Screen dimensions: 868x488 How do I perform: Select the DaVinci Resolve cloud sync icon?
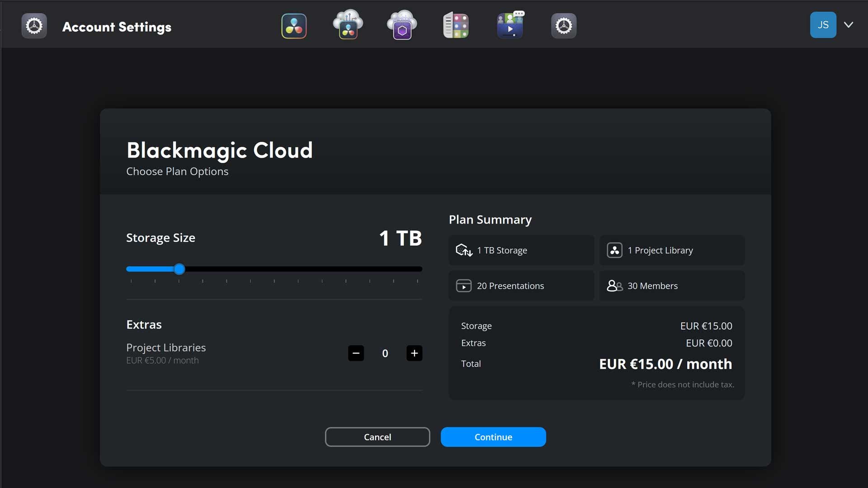pyautogui.click(x=348, y=25)
